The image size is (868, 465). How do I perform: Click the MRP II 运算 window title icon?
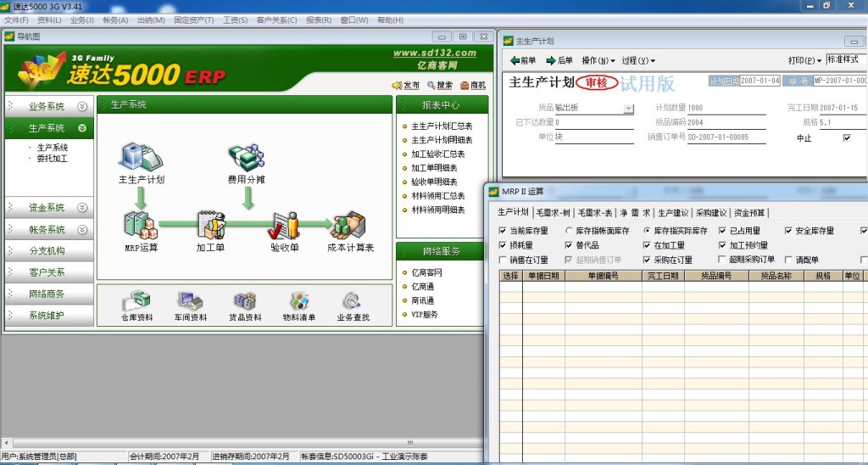[494, 192]
